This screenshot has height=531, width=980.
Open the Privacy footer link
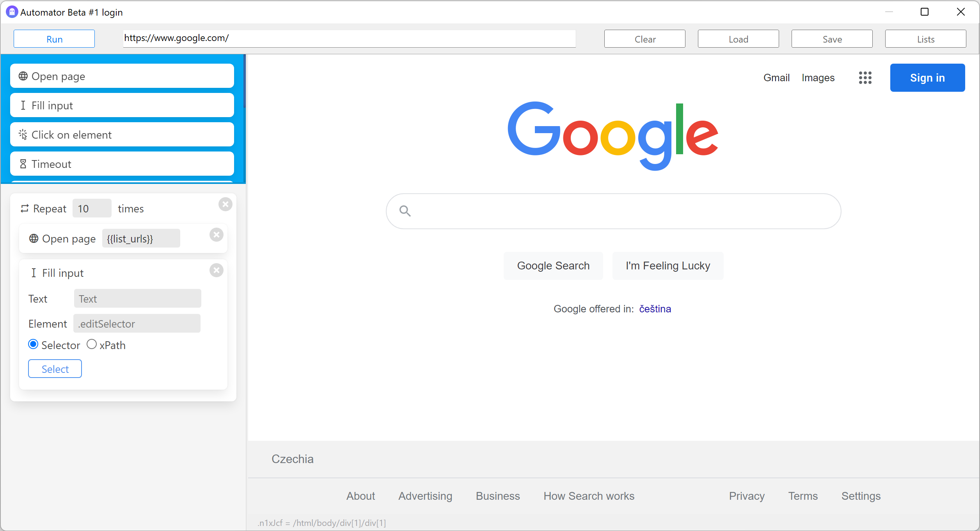747,496
